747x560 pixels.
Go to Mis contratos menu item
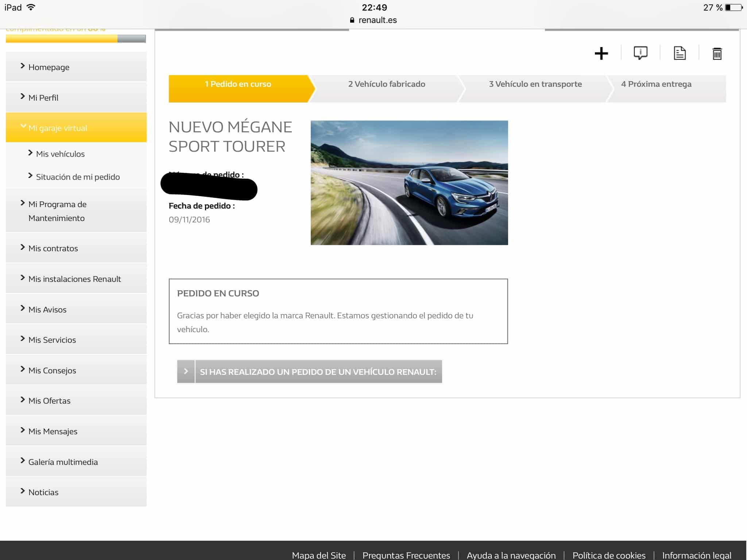pyautogui.click(x=53, y=248)
